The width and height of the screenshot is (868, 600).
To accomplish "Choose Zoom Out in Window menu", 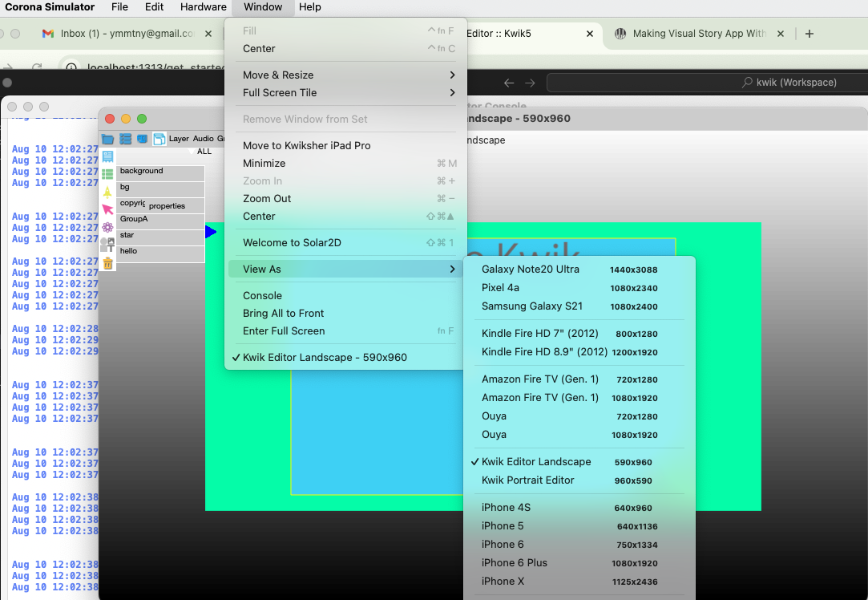I will point(346,198).
